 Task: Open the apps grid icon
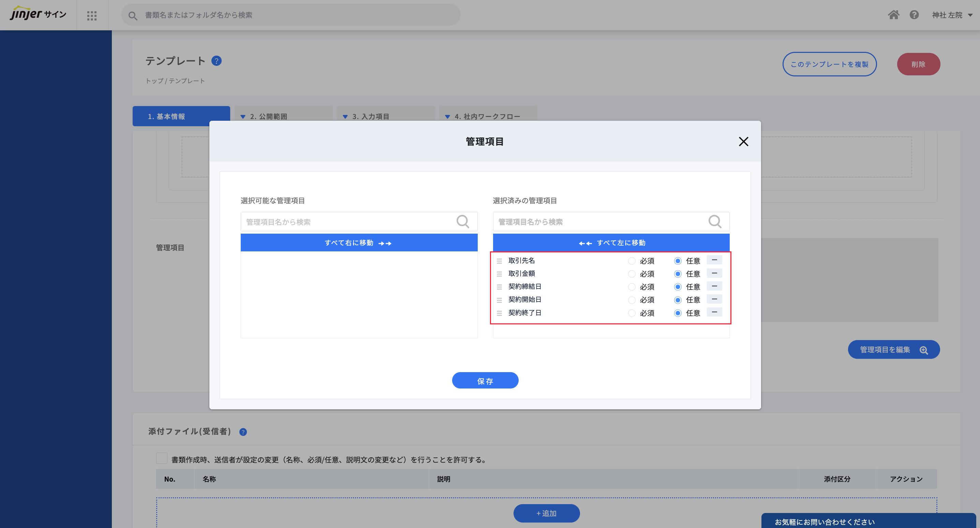coord(92,16)
